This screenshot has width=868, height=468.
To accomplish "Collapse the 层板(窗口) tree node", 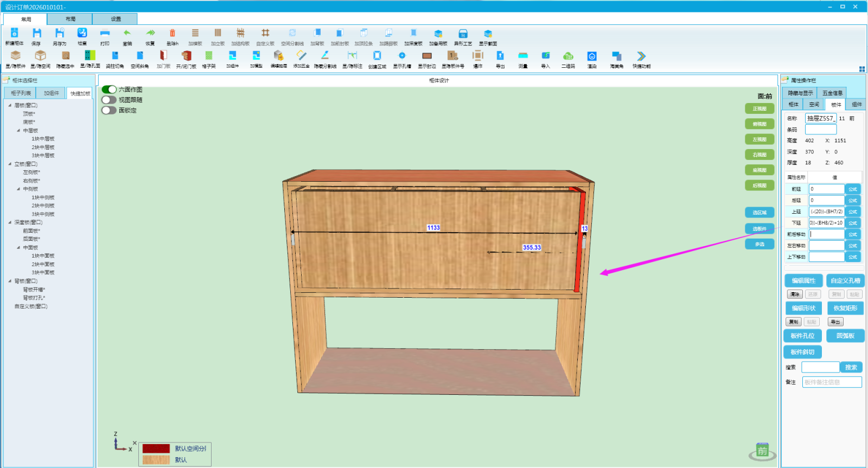I will [x=10, y=105].
